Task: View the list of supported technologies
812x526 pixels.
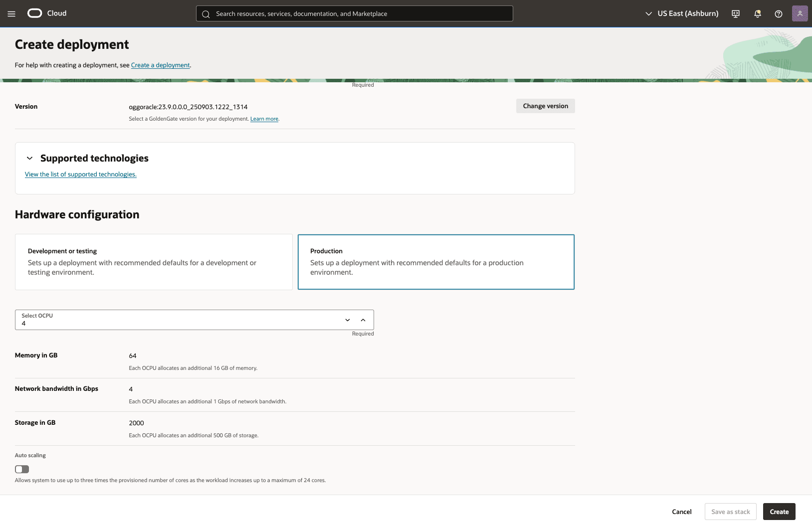Action: [x=81, y=174]
